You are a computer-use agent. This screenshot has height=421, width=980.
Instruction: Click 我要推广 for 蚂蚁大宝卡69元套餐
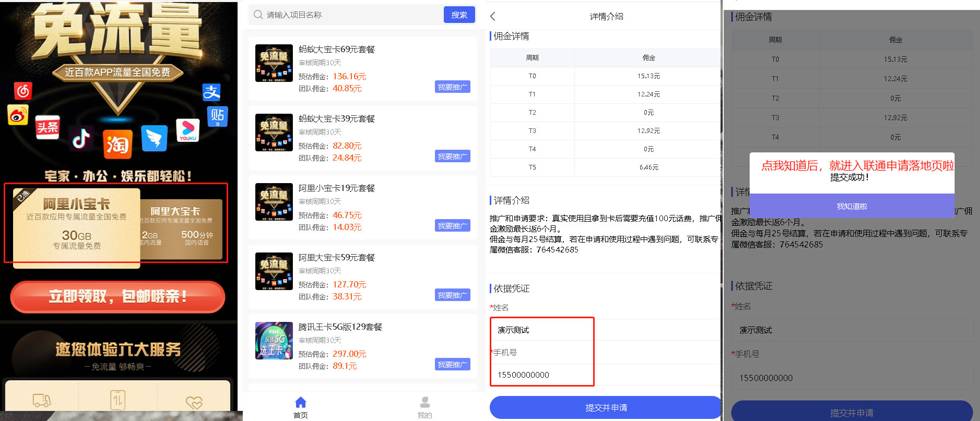click(x=452, y=87)
